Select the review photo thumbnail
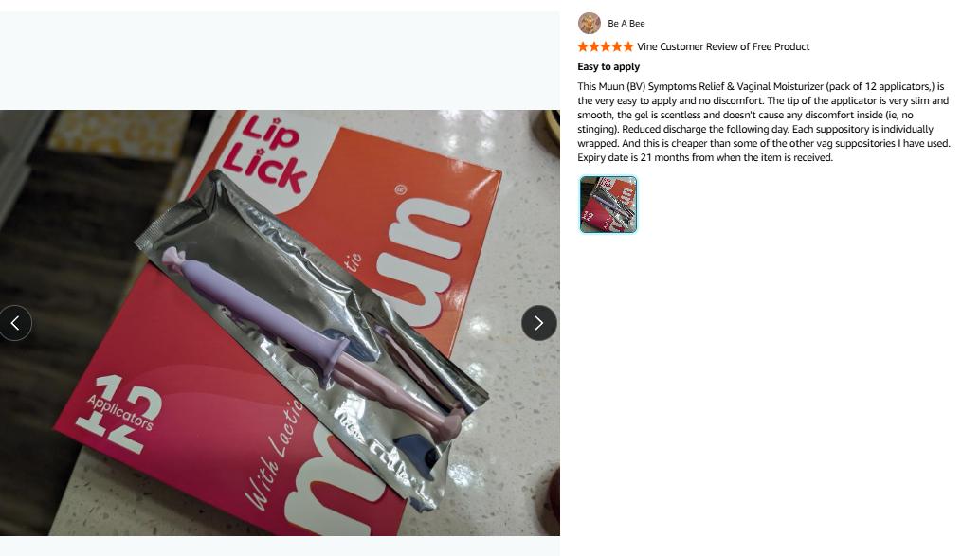Screen dimensions: 980x556 click(608, 205)
